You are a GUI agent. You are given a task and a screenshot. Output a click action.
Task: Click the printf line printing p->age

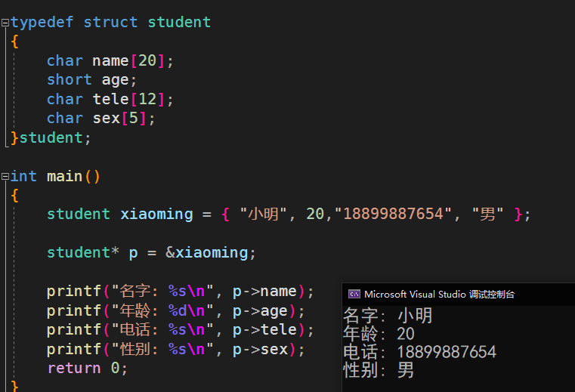[x=176, y=311]
